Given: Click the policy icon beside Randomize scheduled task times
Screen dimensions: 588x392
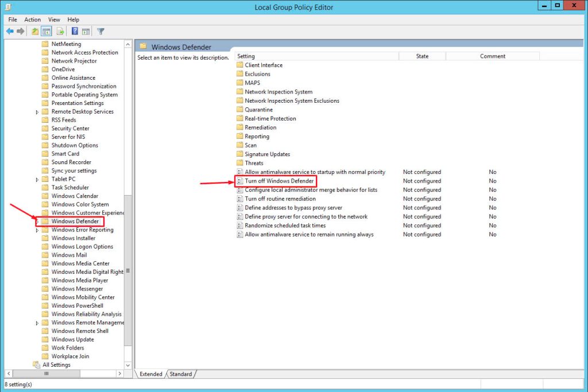Looking at the screenshot, I should [x=240, y=226].
